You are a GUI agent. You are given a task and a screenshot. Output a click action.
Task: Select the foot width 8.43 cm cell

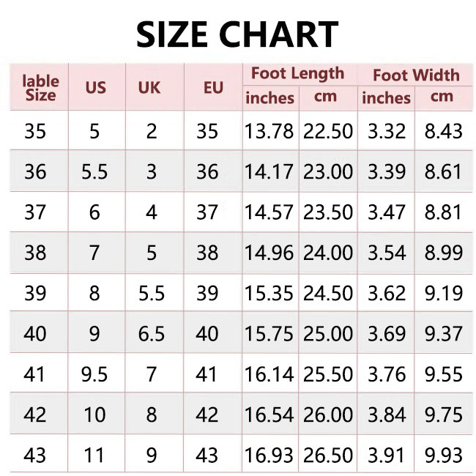click(444, 131)
